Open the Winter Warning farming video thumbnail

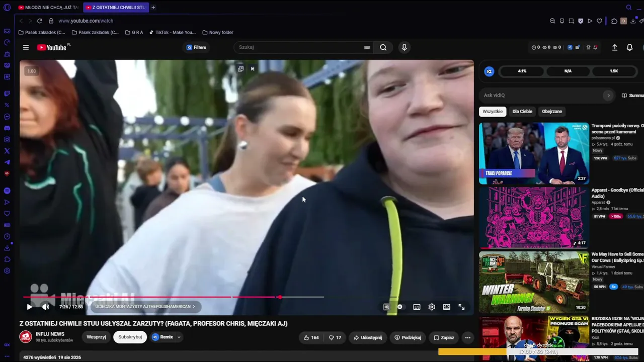534,282
